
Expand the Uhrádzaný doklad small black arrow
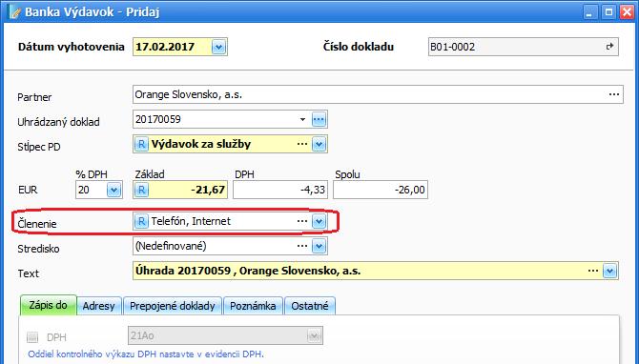pos(302,119)
